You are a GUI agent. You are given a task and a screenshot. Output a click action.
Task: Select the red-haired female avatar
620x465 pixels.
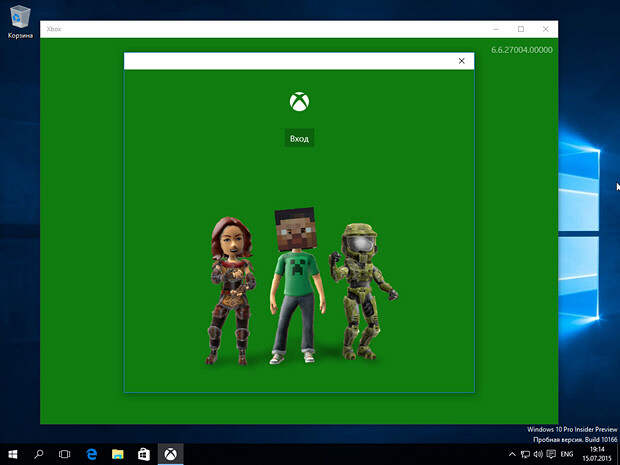(231, 291)
